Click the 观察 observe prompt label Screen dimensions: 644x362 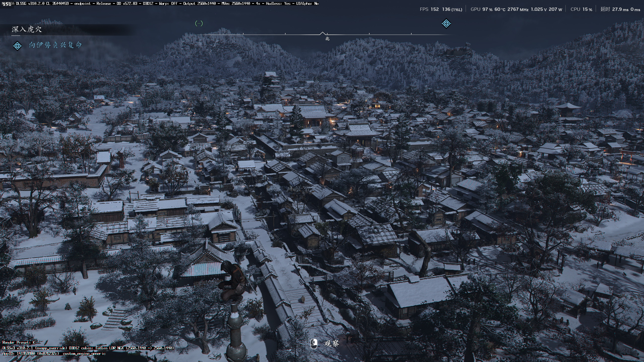331,343
